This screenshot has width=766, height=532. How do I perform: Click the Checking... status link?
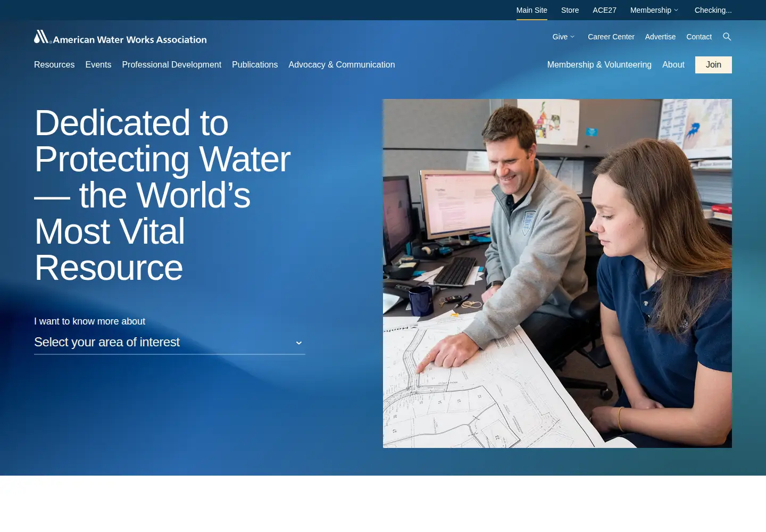click(713, 10)
